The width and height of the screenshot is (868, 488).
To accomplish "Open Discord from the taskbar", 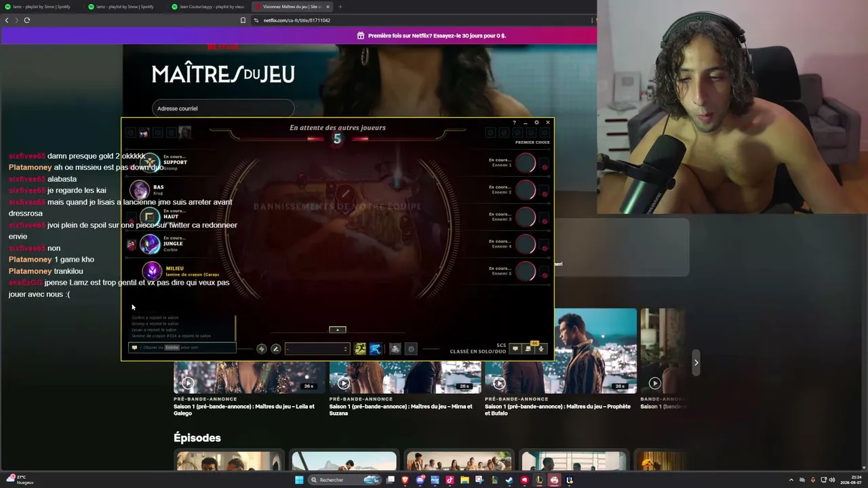I will (x=420, y=480).
